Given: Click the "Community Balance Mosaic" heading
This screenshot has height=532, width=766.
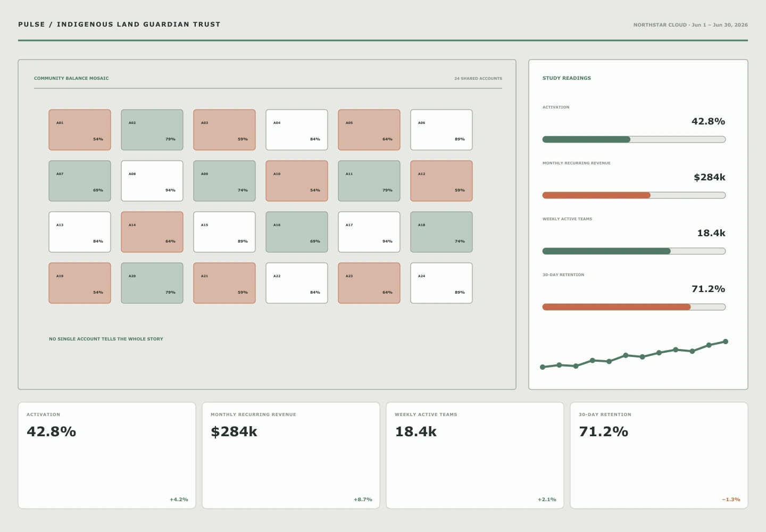Looking at the screenshot, I should [x=71, y=78].
